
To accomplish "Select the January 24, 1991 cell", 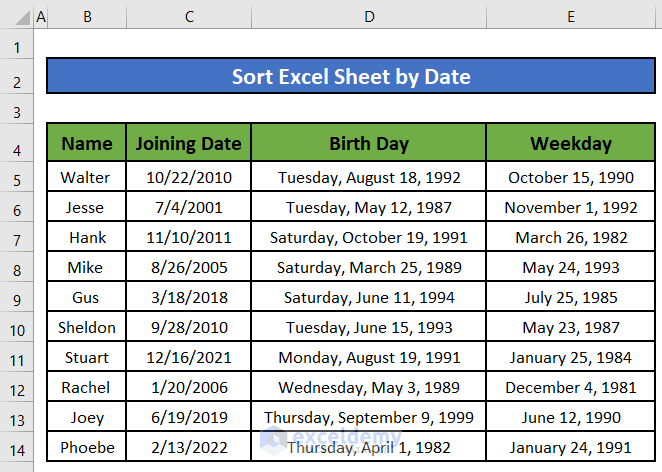I will coord(570,447).
